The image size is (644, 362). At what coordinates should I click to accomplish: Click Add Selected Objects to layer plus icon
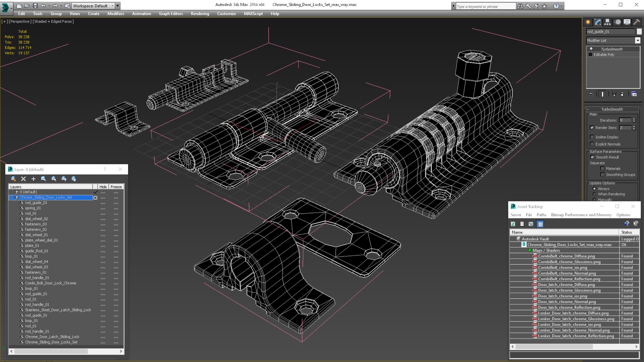tap(33, 179)
